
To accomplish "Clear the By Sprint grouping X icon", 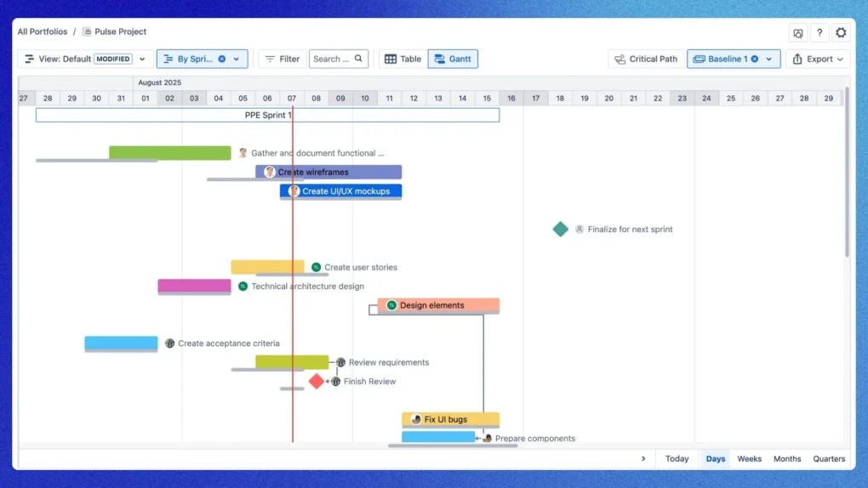I will 222,59.
